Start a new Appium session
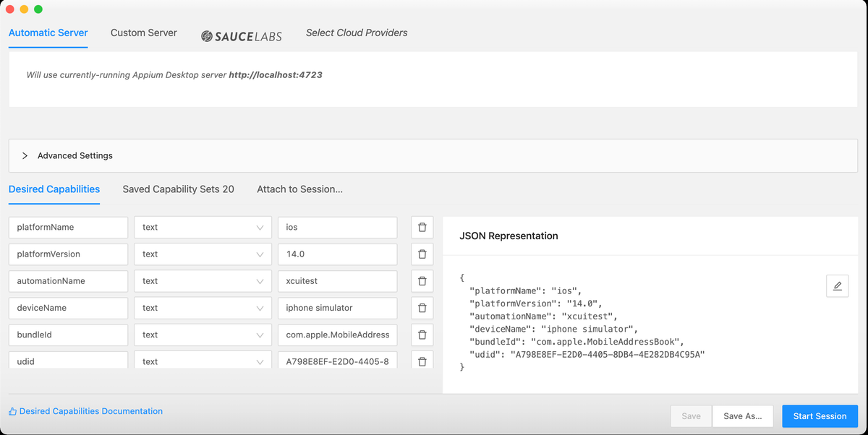Image resolution: width=868 pixels, height=435 pixels. click(x=820, y=415)
